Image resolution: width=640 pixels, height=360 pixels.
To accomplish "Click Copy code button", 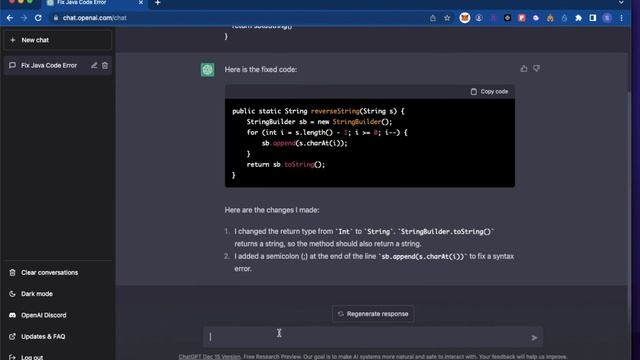I will click(489, 91).
